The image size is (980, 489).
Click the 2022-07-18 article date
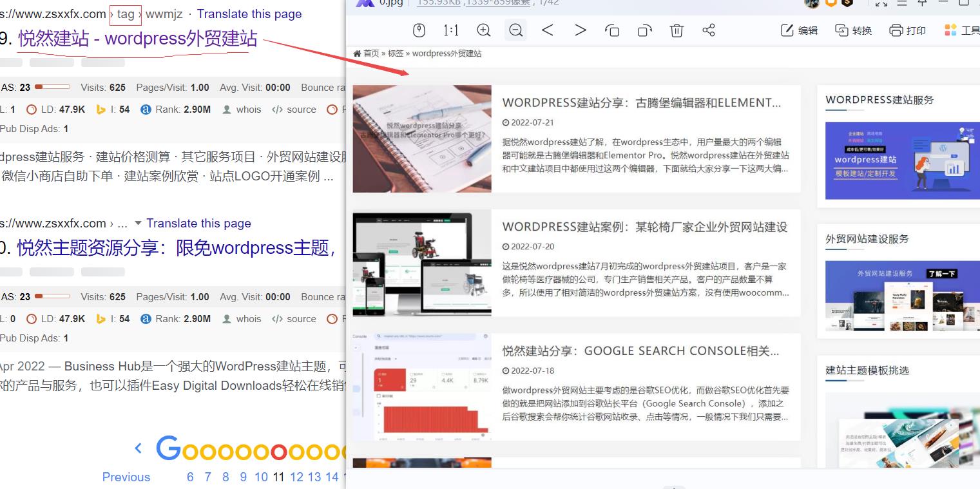tap(528, 370)
